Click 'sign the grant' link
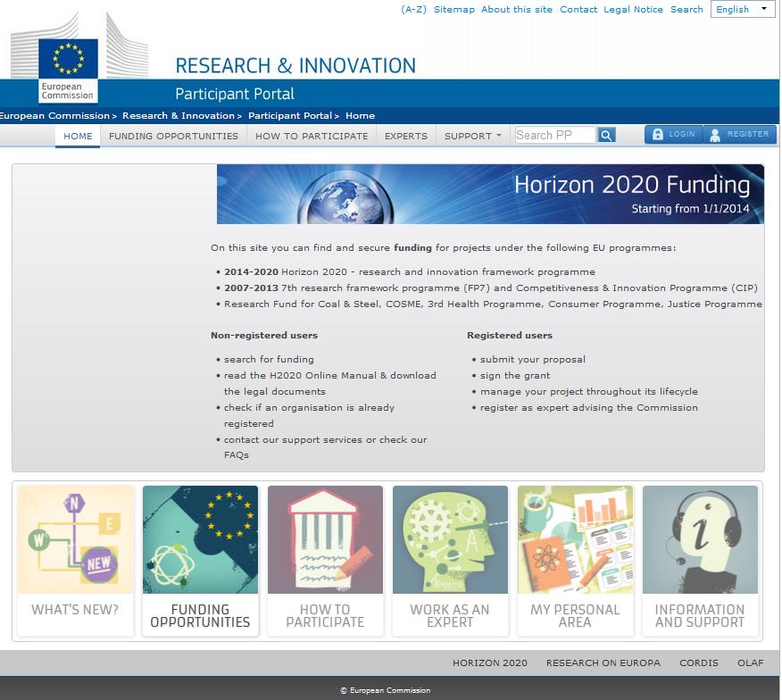 click(515, 375)
